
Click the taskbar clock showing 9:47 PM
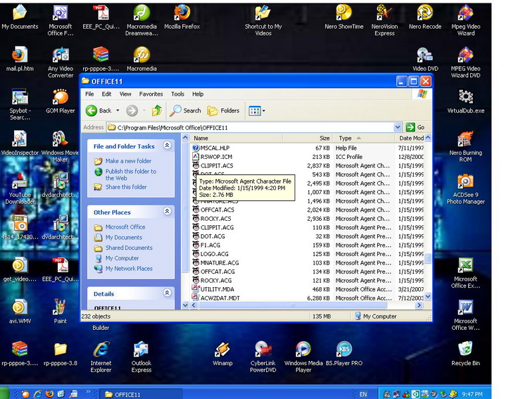coord(472,394)
